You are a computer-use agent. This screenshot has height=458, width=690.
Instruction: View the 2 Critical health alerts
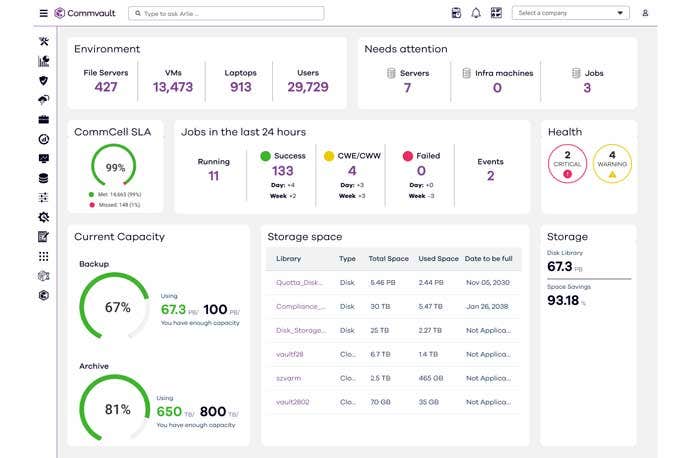(x=567, y=163)
